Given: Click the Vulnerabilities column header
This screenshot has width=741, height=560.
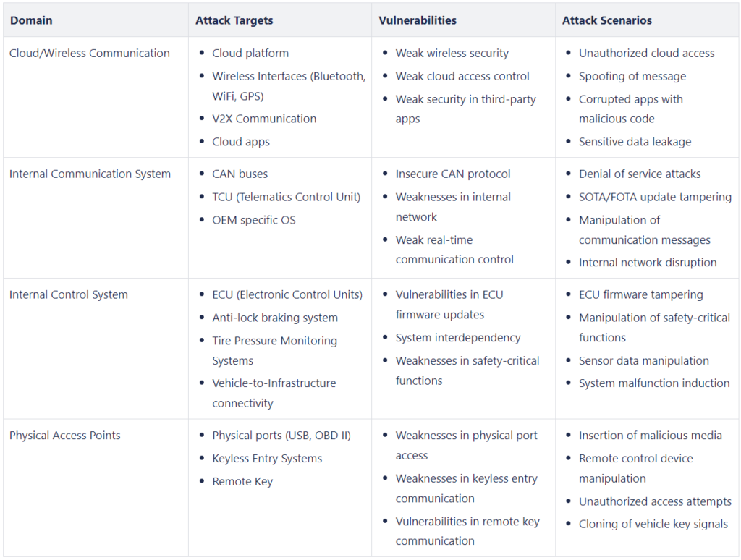Looking at the screenshot, I should point(418,20).
